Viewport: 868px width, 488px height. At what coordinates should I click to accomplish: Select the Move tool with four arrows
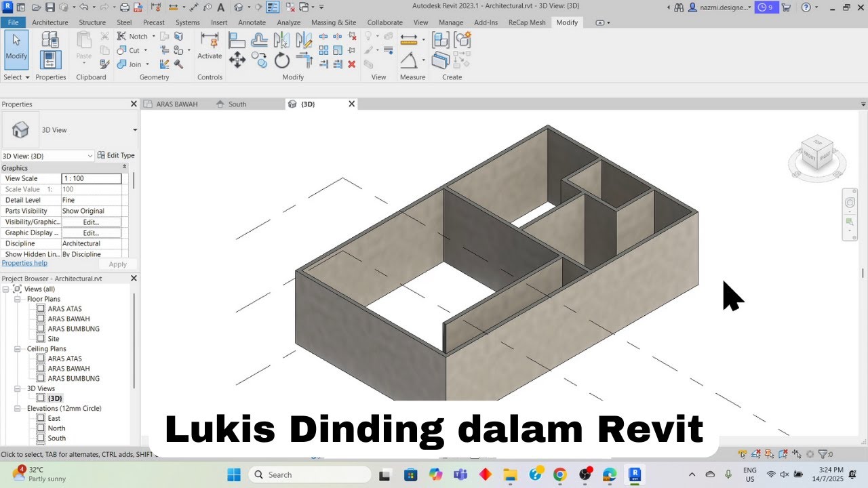point(237,60)
